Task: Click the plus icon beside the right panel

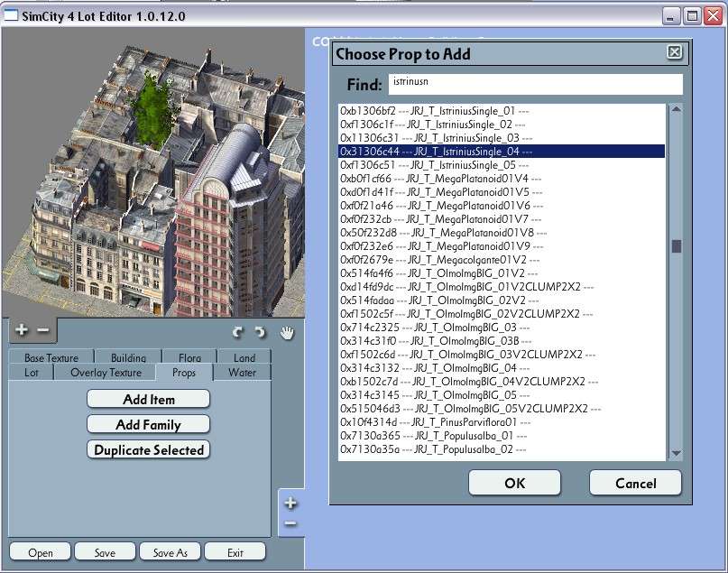Action: (x=290, y=503)
